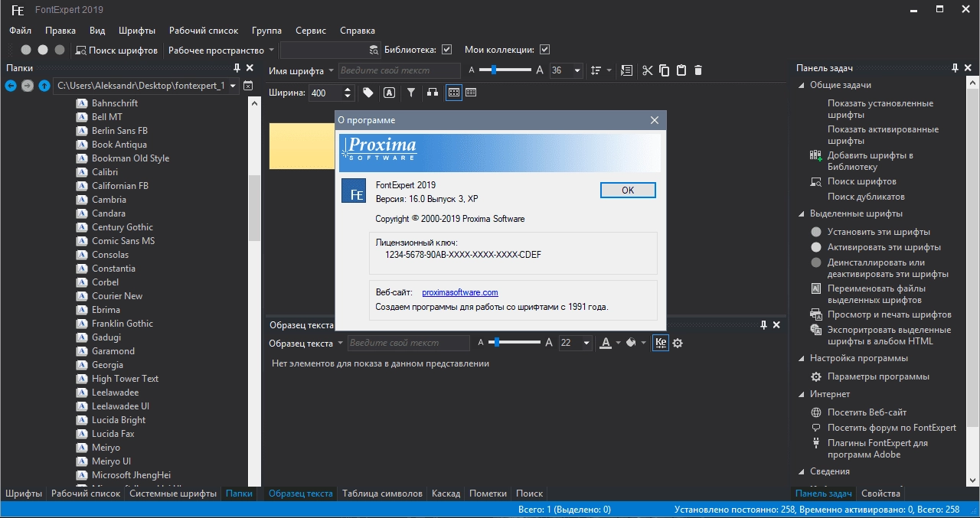Switch to thumbnail grid view

pos(454,93)
